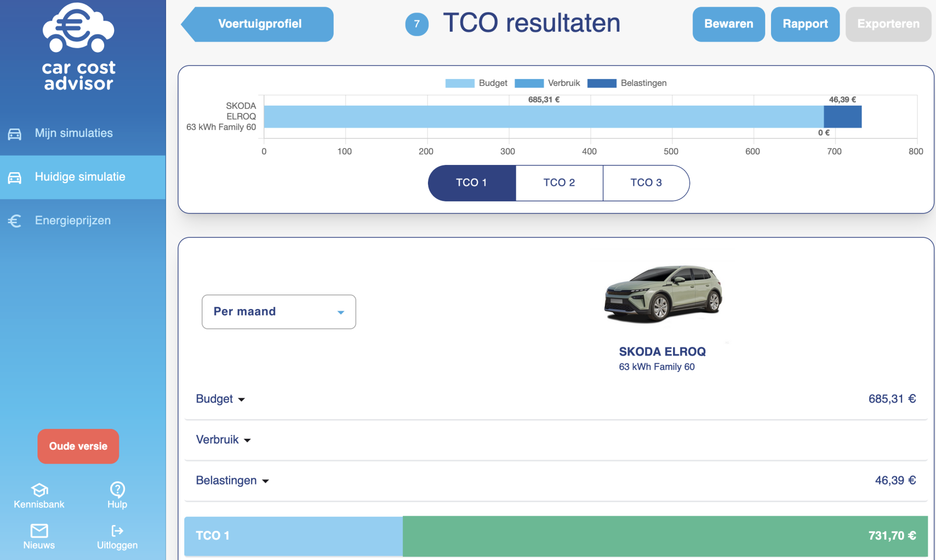Click the Uitloggen logout icon
936x560 pixels.
(117, 530)
